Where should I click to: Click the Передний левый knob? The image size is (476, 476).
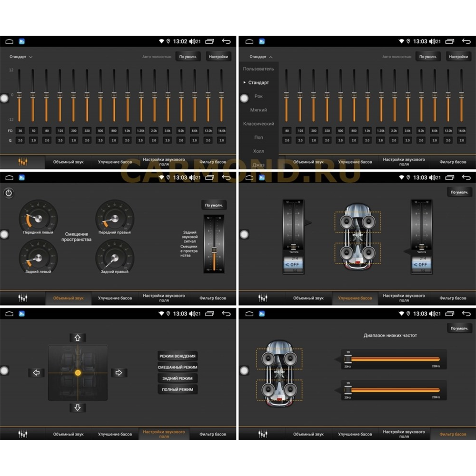(x=38, y=218)
